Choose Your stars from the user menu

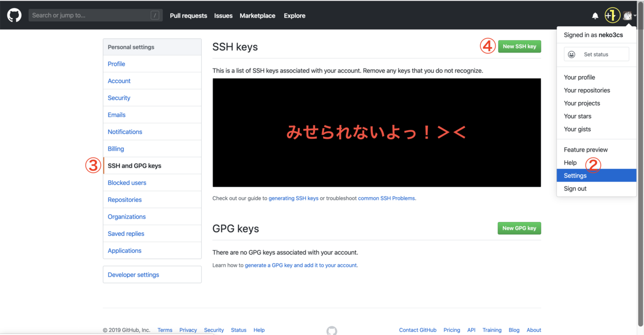click(x=596, y=116)
